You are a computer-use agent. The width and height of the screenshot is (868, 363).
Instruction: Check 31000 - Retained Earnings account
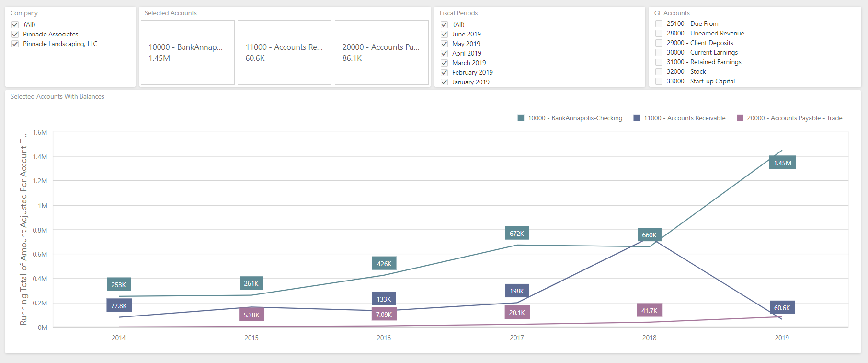pyautogui.click(x=659, y=62)
